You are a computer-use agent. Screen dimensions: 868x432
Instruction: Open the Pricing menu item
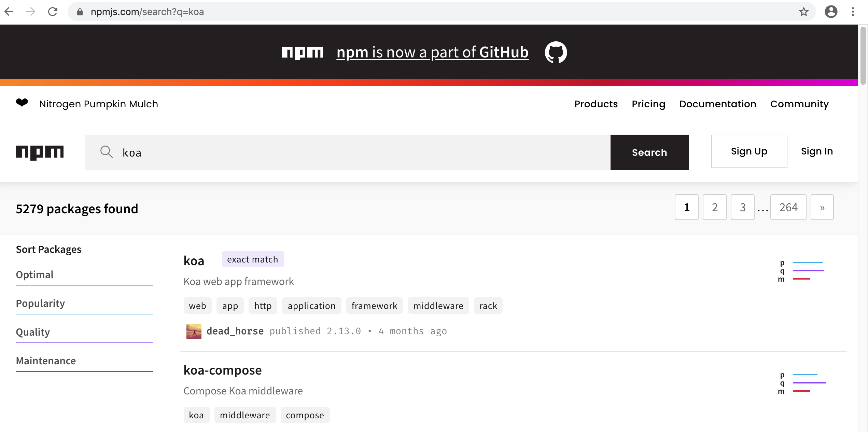648,104
